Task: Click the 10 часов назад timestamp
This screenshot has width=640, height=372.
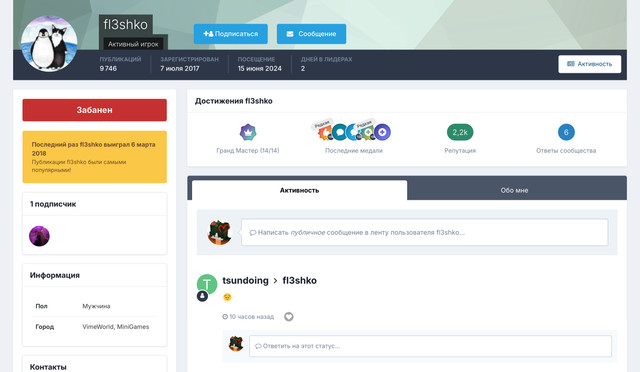Action: point(248,316)
